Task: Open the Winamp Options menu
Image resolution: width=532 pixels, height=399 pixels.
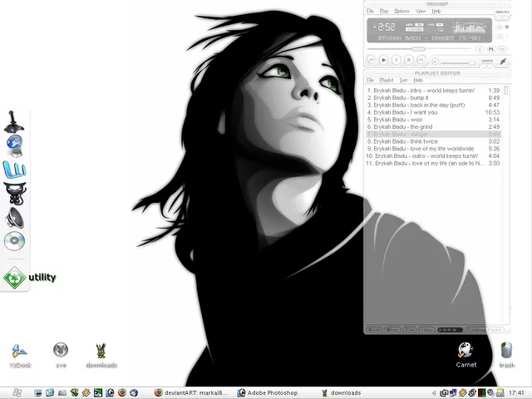Action: (401, 11)
